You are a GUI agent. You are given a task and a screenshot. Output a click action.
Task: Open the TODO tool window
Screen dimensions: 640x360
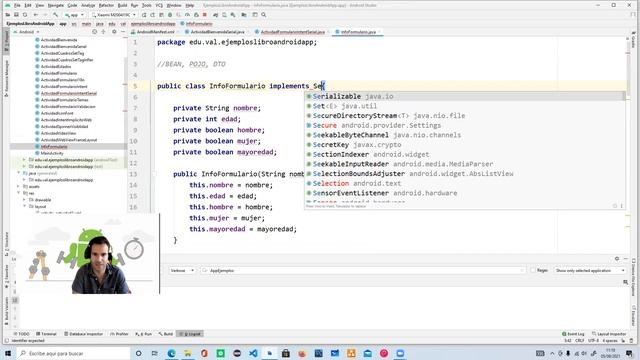[22, 334]
